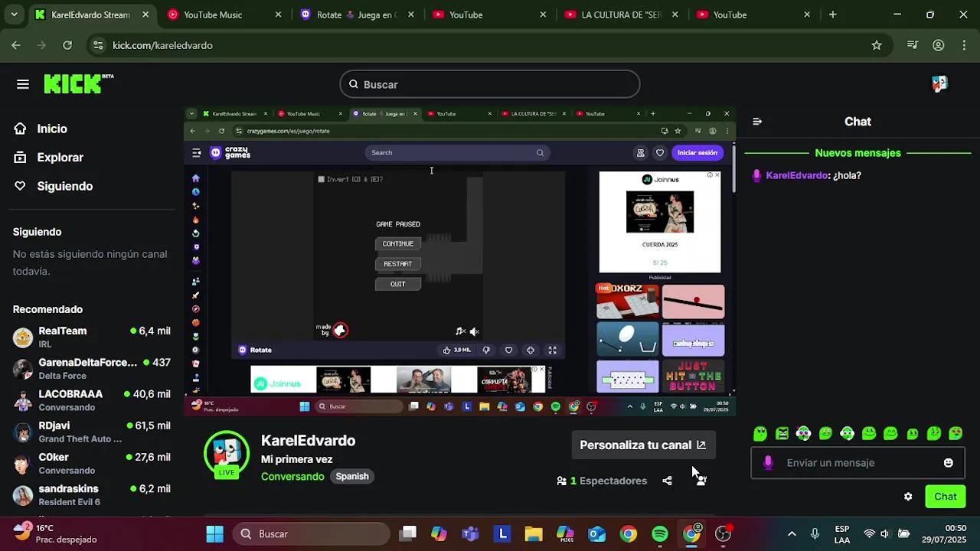Viewport: 980px width, 551px height.
Task: Click the taskbar Buscar search box
Action: tap(312, 533)
